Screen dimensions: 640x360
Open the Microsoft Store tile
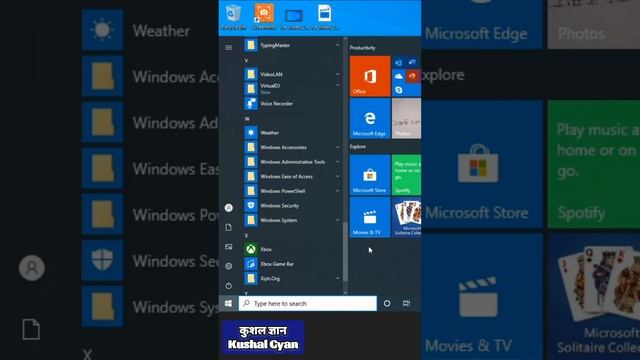370,175
